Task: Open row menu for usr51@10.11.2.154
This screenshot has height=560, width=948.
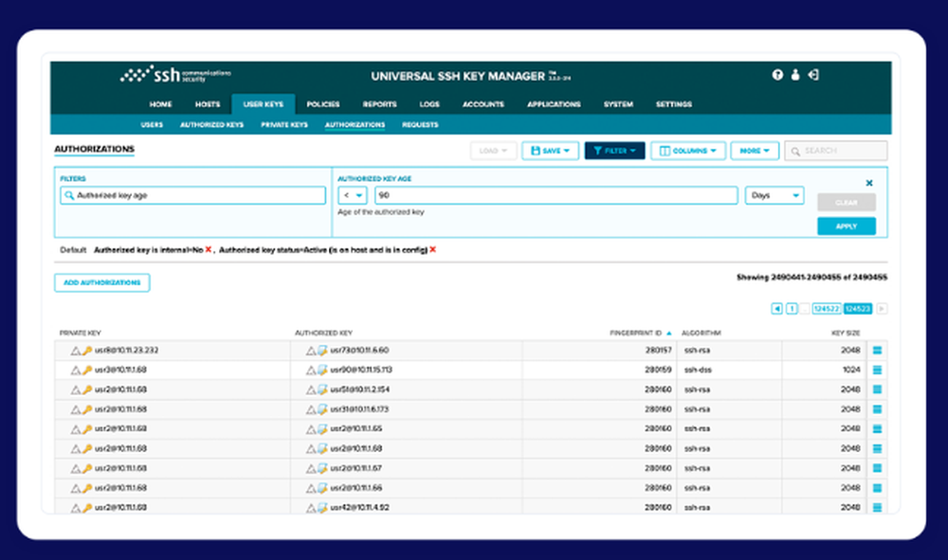Action: click(877, 389)
